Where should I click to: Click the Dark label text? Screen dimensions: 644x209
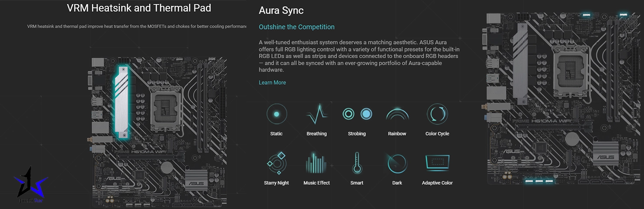[x=397, y=183]
